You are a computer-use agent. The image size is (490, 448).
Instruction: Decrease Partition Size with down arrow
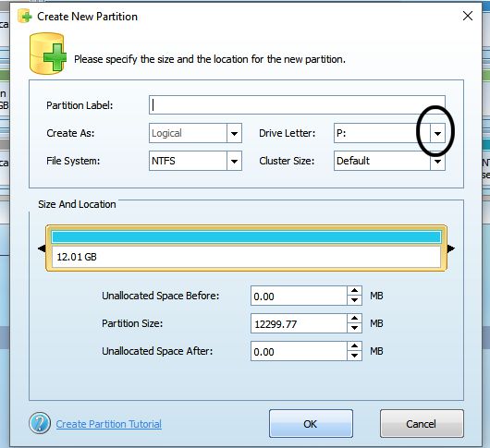[354, 328]
